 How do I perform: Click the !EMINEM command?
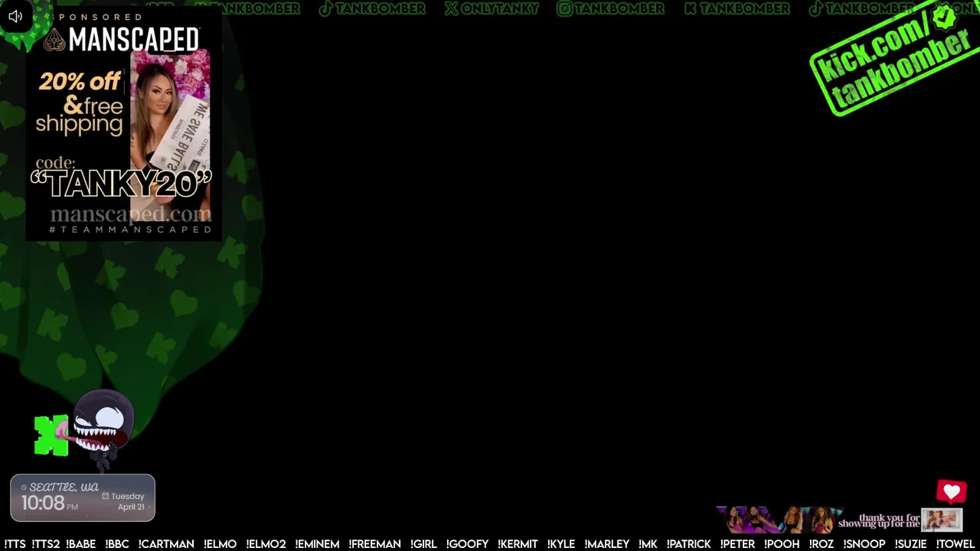coord(317,544)
